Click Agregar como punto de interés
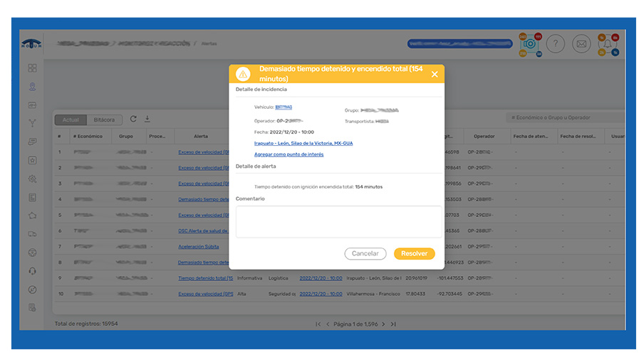The height and width of the screenshot is (360, 644). pyautogui.click(x=289, y=154)
